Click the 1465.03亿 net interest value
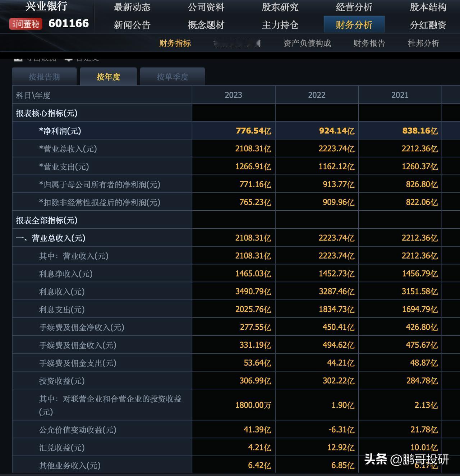The width and height of the screenshot is (460, 476). pyautogui.click(x=253, y=274)
